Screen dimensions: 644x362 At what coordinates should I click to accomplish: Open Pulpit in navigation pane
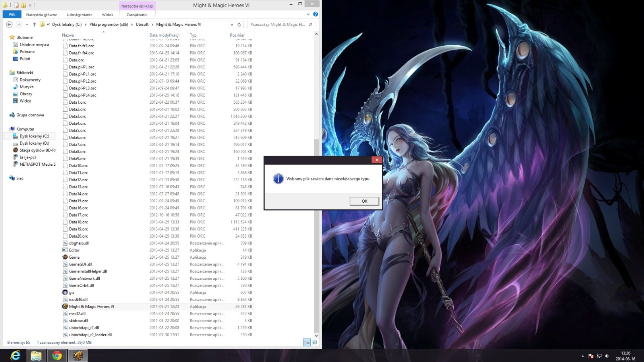tap(25, 59)
